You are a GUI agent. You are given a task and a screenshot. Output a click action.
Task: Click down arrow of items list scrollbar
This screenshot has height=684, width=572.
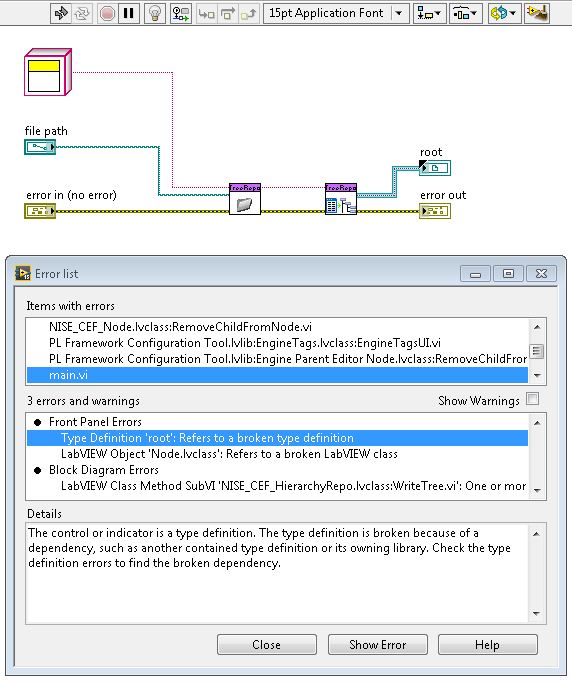click(537, 376)
